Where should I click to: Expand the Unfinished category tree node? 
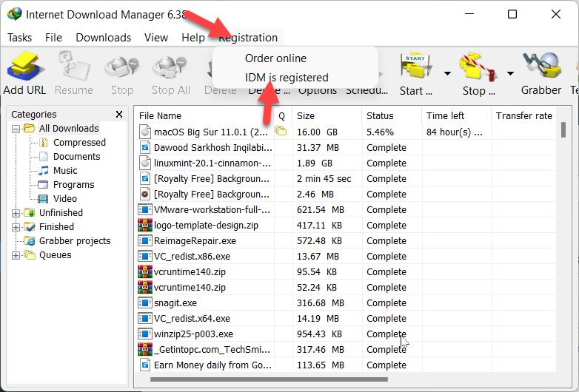(16, 213)
